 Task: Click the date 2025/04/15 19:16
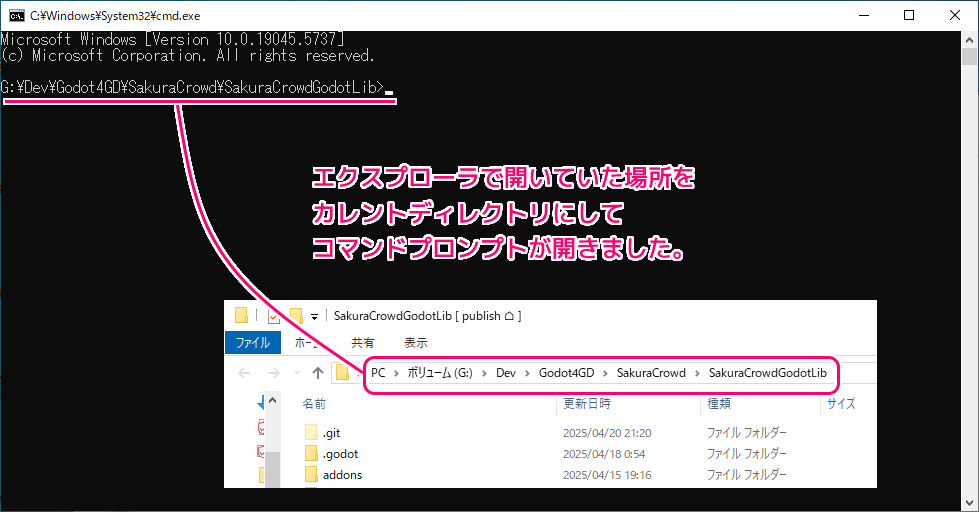607,475
